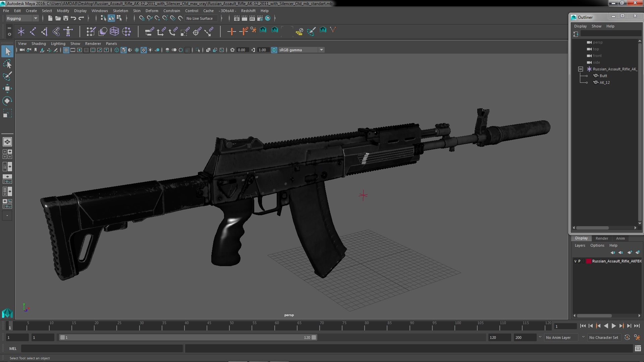The height and width of the screenshot is (362, 644).
Task: Activate the Lasso select tool
Action: [7, 64]
